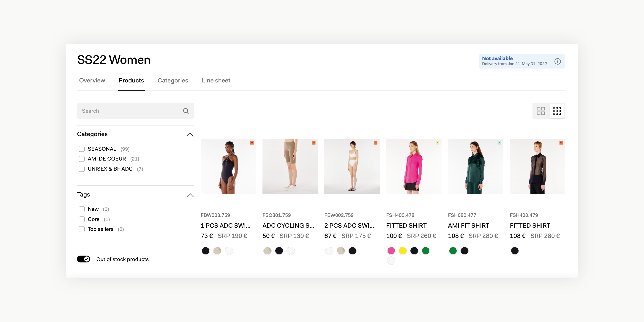
Task: Select white swatch for FBW003.759 swimsuit
Action: click(228, 251)
